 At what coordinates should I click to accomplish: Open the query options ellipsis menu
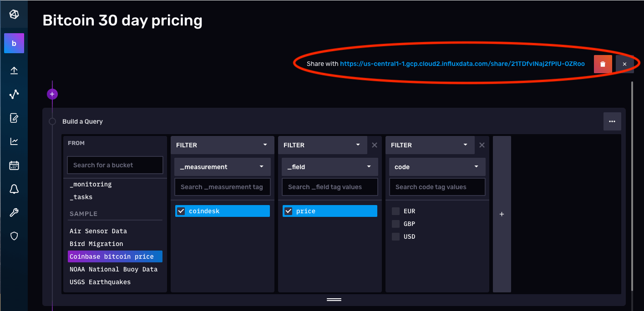612,121
